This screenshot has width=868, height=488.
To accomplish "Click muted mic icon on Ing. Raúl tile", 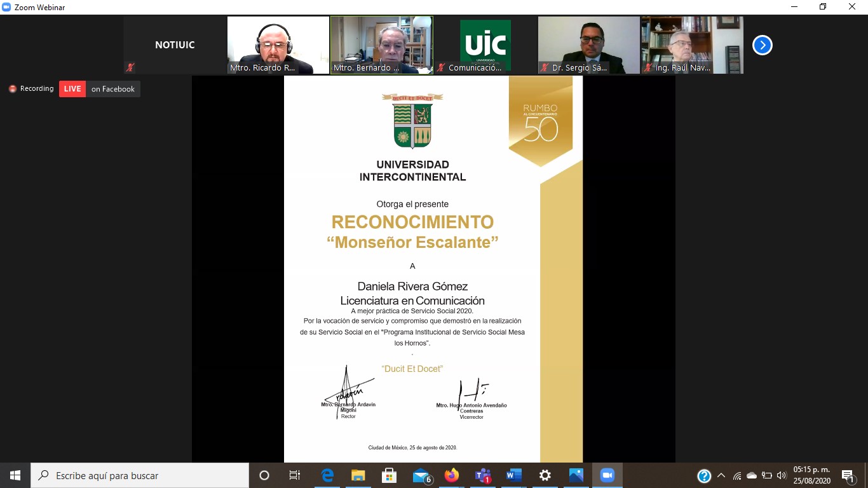I will 648,67.
